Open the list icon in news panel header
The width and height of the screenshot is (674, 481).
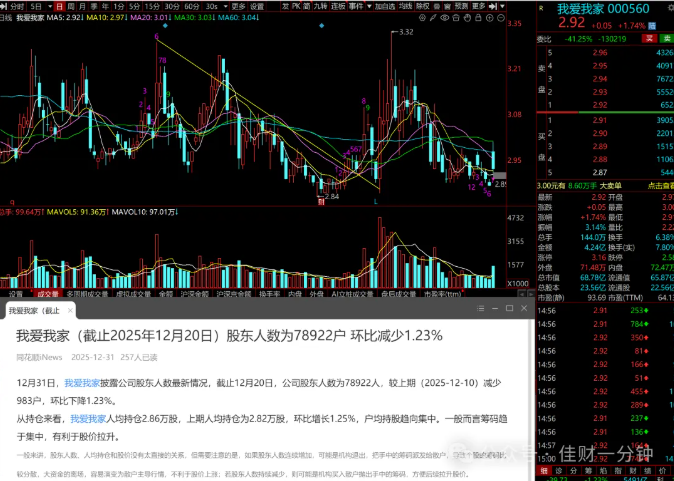coord(481,308)
